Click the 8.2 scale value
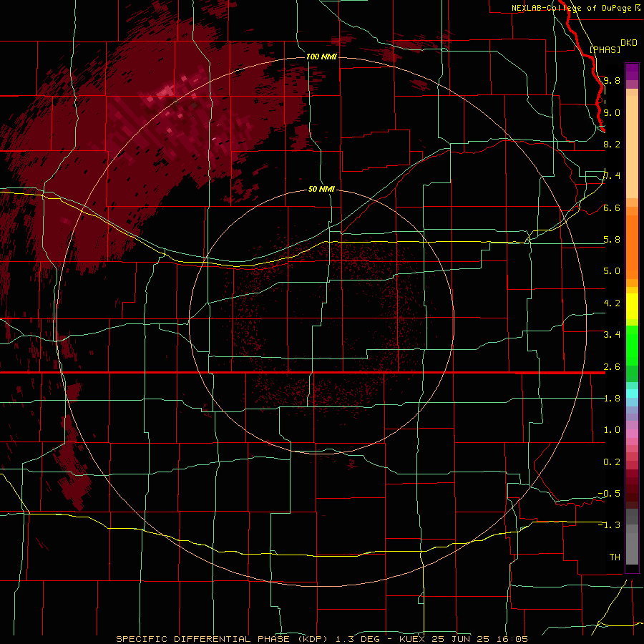This screenshot has height=644, width=644. [x=612, y=144]
